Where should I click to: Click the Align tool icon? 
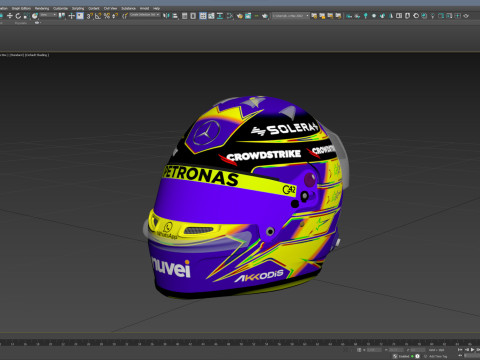(x=175, y=16)
